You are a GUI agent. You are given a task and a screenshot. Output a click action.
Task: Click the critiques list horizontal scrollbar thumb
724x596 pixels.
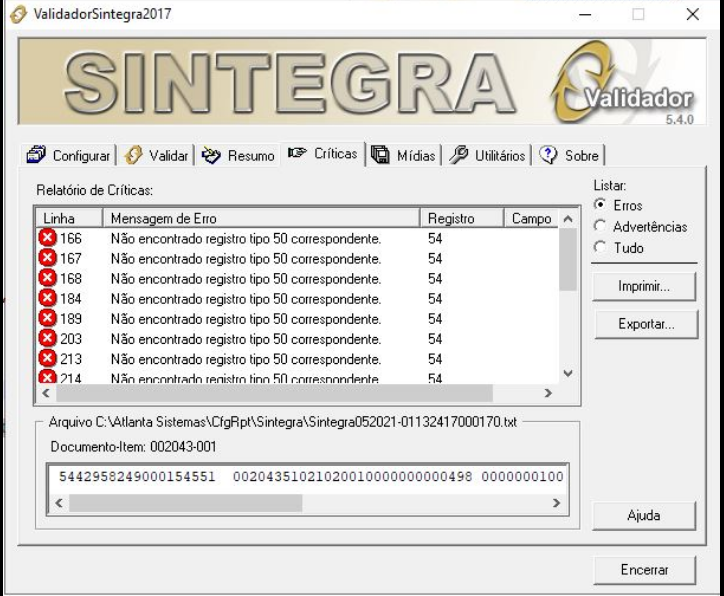coord(274,393)
